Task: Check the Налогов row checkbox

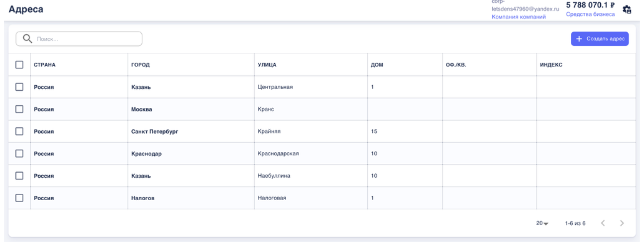Action: tap(19, 198)
